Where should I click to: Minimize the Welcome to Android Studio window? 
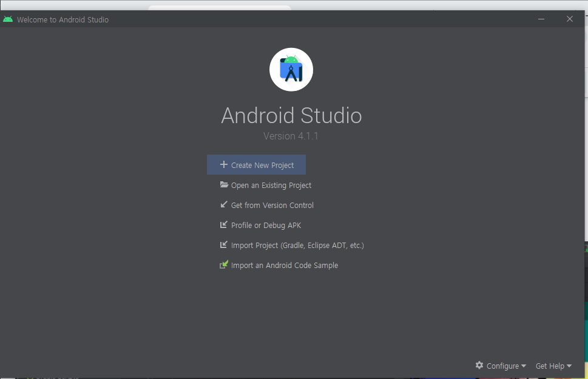point(541,19)
